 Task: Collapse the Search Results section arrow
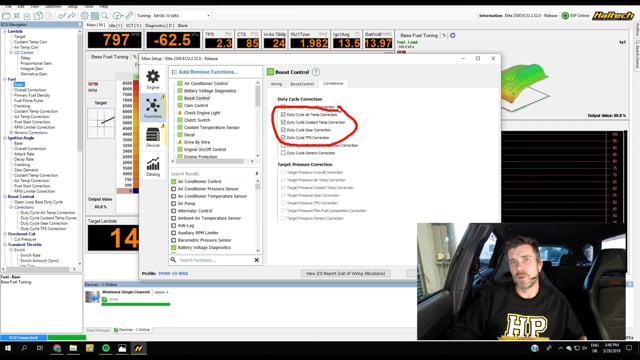[x=257, y=173]
